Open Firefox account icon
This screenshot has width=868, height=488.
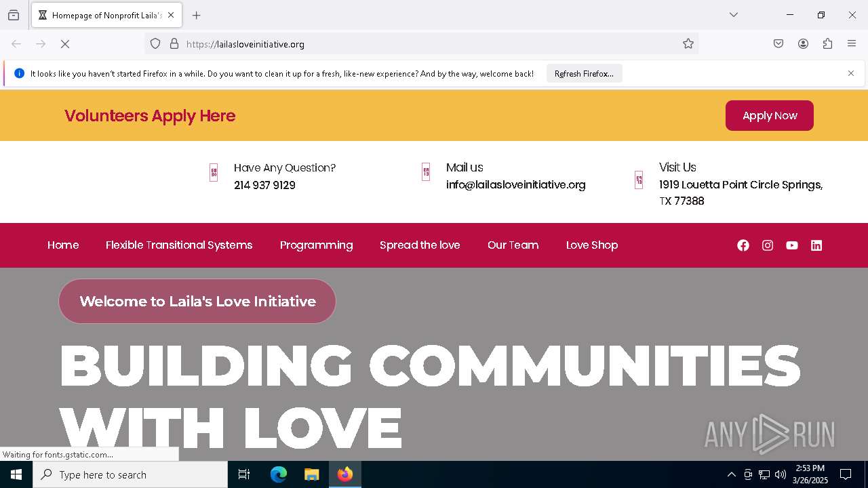(x=803, y=44)
